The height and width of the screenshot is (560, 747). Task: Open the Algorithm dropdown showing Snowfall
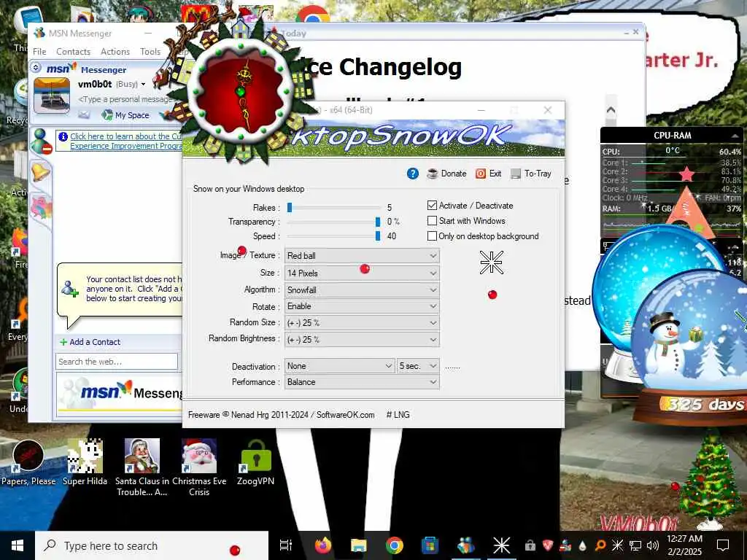coord(362,290)
